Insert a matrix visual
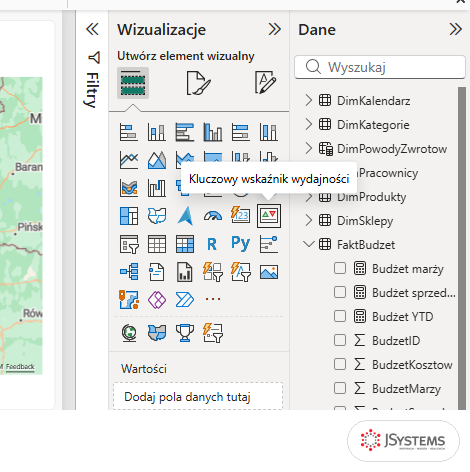This screenshot has width=470, height=472. (x=185, y=244)
